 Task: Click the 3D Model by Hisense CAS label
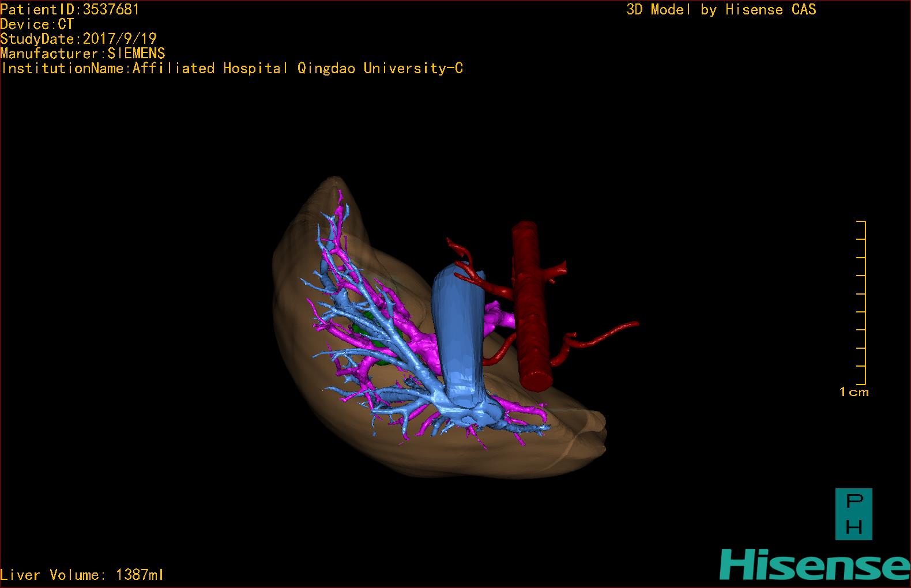click(x=721, y=9)
